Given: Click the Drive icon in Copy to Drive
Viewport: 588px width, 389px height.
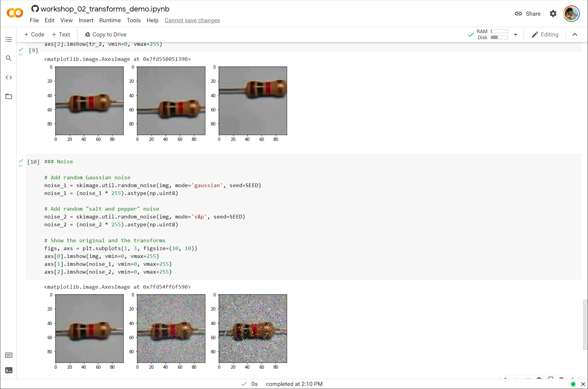Looking at the screenshot, I should coord(87,35).
